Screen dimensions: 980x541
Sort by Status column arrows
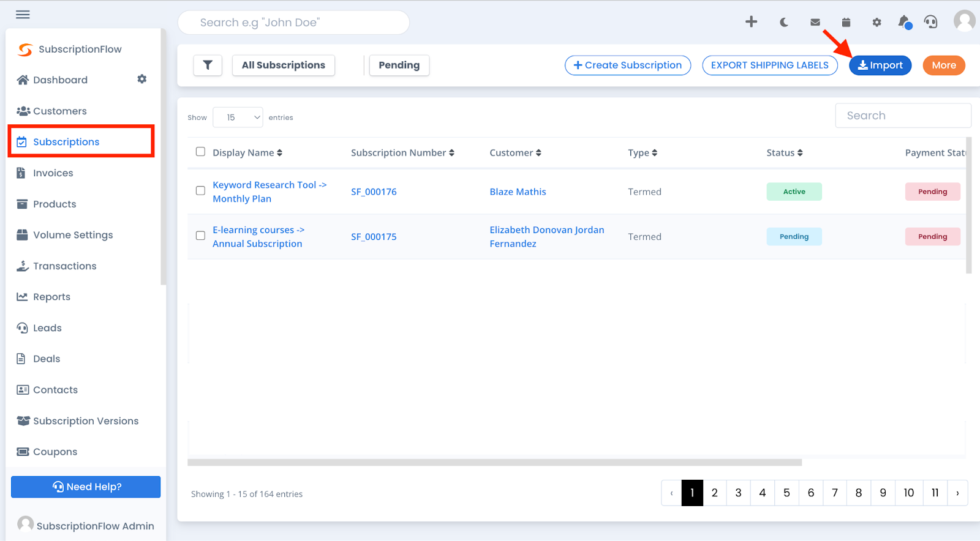click(x=800, y=153)
